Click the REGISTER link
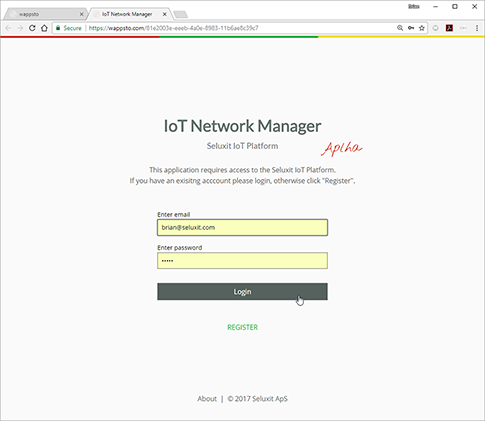Screen dimensions: 485x421 click(243, 327)
